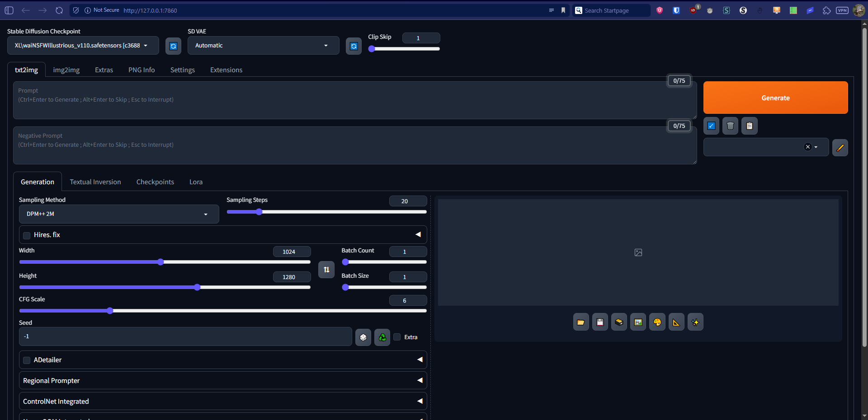Enable the Hires. fix checkbox

27,235
